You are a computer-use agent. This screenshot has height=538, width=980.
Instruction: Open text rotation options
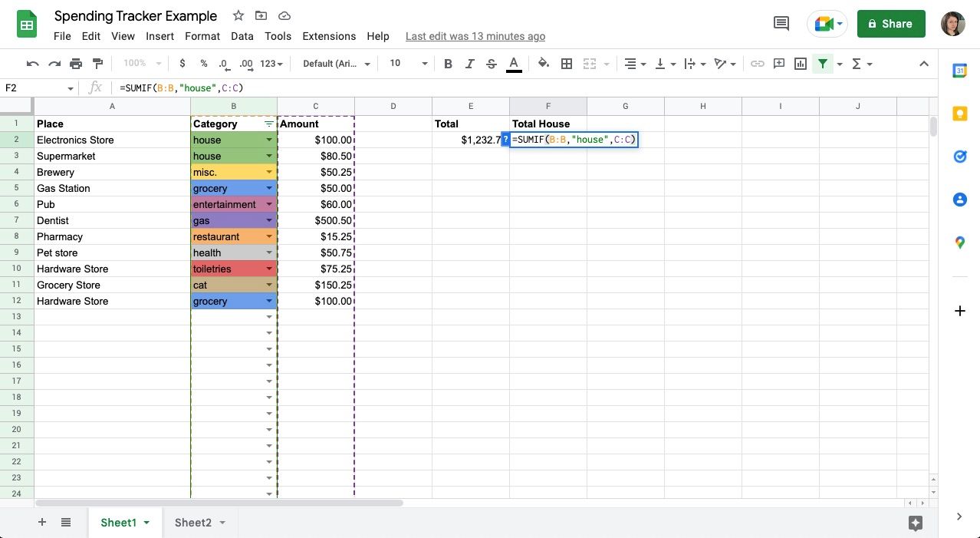pos(725,64)
